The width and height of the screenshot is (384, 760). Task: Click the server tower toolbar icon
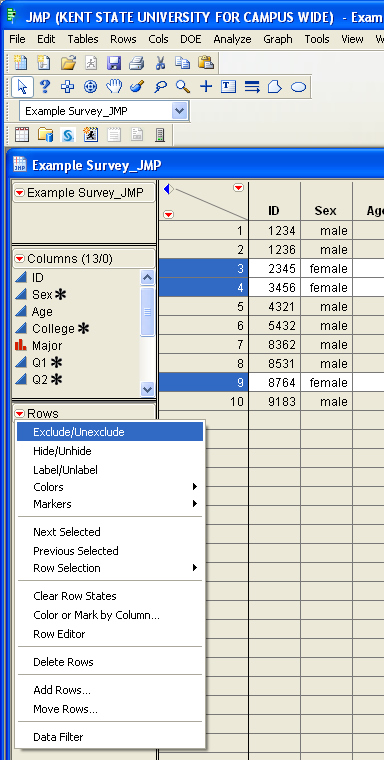[x=160, y=134]
